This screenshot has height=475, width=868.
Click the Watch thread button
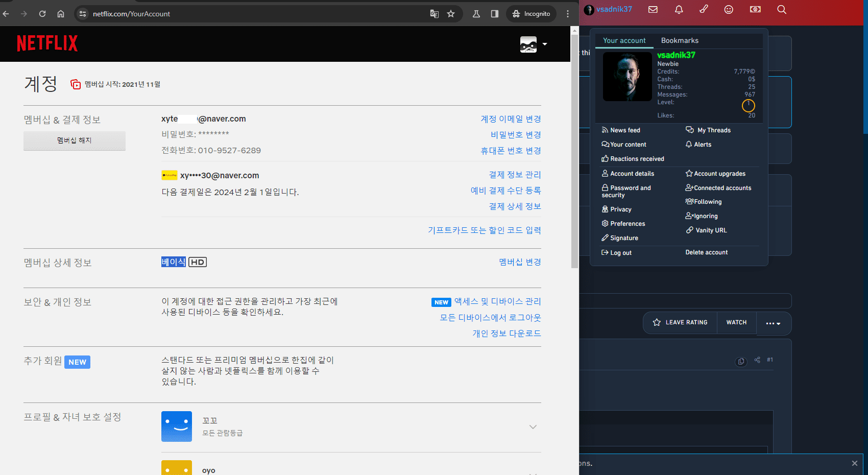pyautogui.click(x=737, y=322)
